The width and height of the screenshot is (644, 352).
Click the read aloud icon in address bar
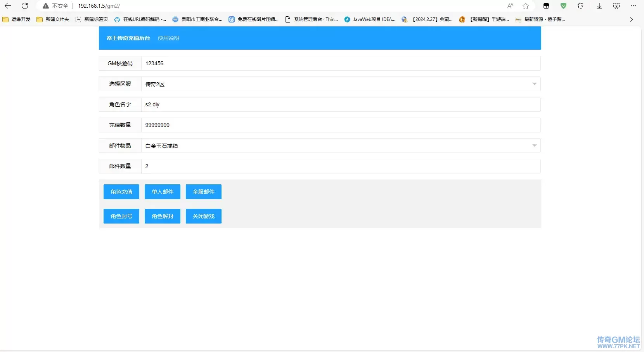point(510,6)
